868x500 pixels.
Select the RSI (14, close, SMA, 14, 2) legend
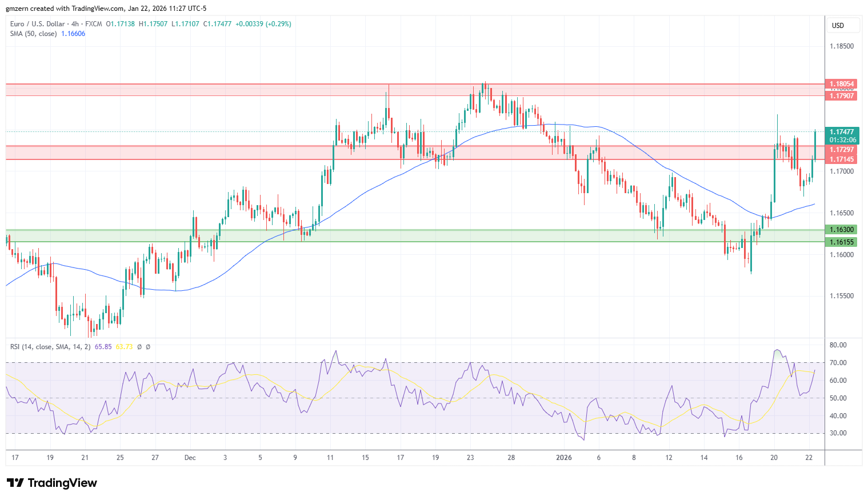(50, 347)
